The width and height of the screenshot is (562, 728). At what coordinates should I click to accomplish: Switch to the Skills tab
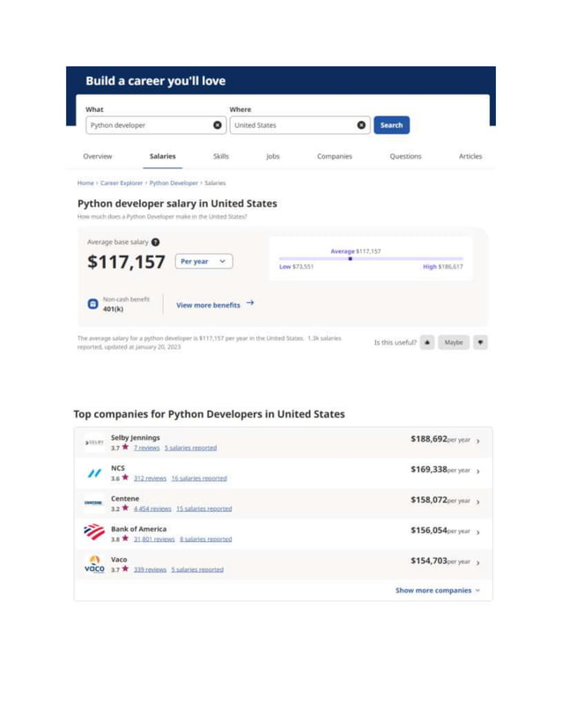221,156
